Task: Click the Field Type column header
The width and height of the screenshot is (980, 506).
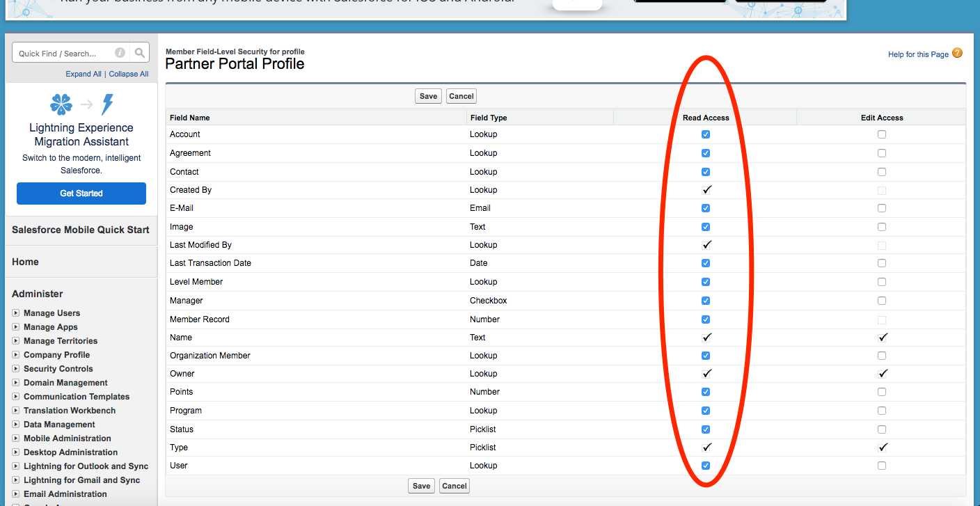Action: 489,118
